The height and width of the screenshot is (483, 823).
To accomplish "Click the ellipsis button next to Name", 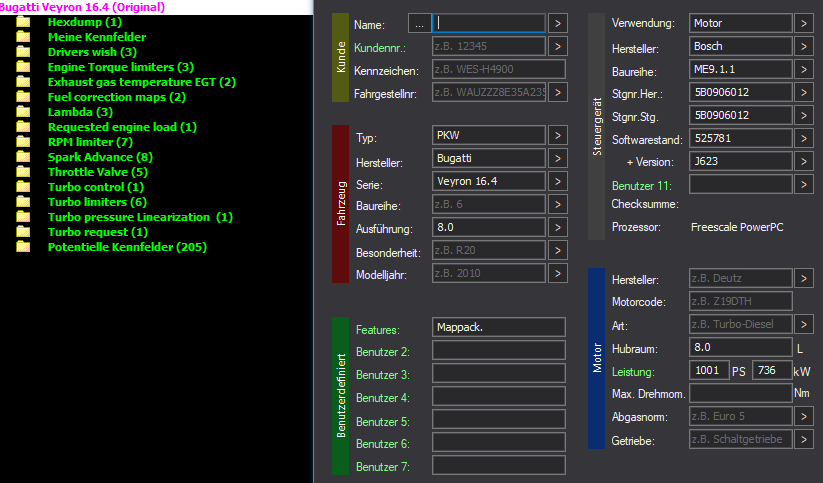I will coord(419,24).
